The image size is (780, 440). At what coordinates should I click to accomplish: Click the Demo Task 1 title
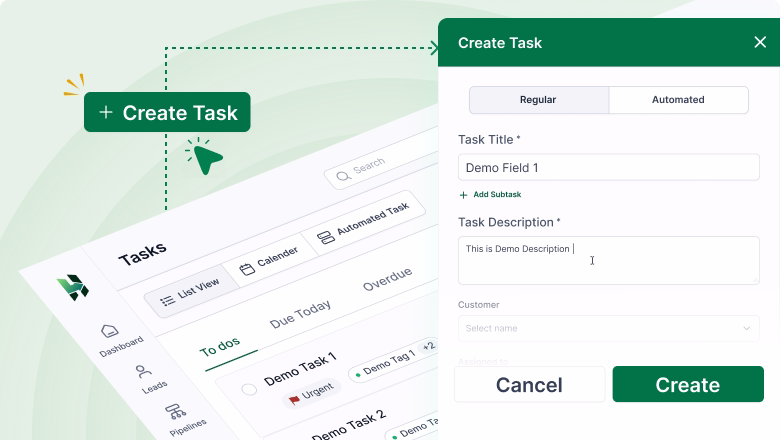[300, 369]
